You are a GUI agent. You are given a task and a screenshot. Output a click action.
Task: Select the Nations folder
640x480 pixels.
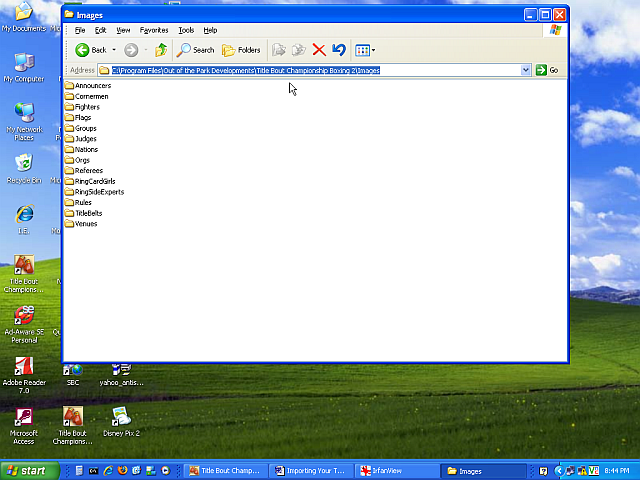[x=82, y=149]
